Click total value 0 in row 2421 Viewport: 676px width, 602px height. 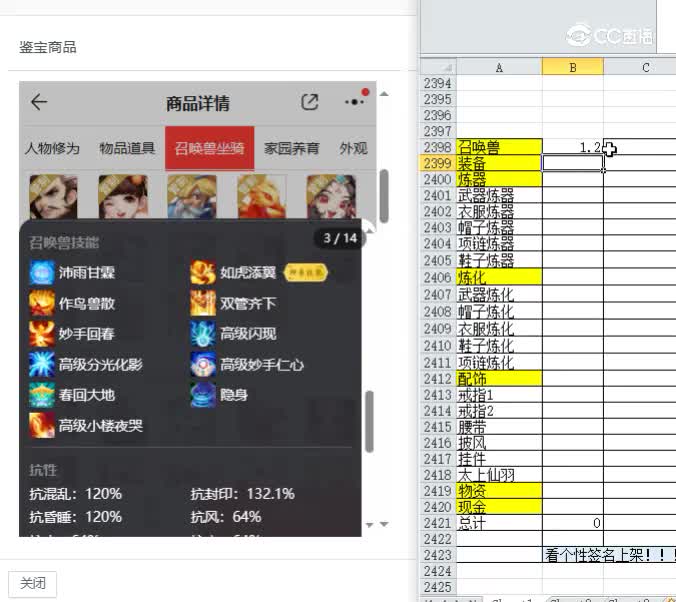(x=573, y=523)
